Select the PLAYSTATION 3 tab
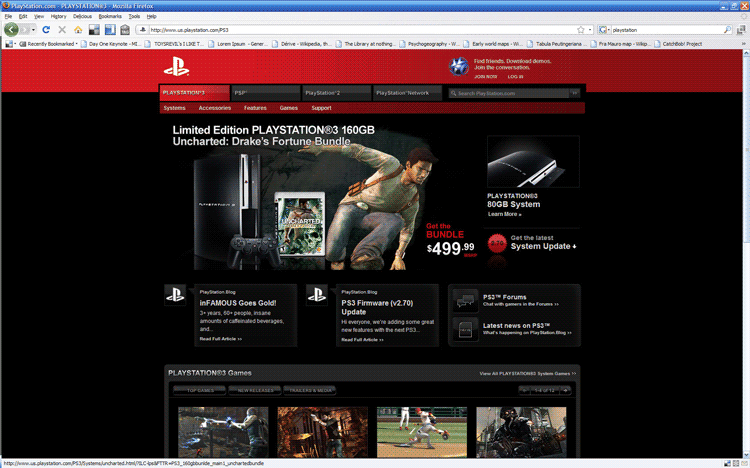This screenshot has width=750, height=468. [194, 93]
